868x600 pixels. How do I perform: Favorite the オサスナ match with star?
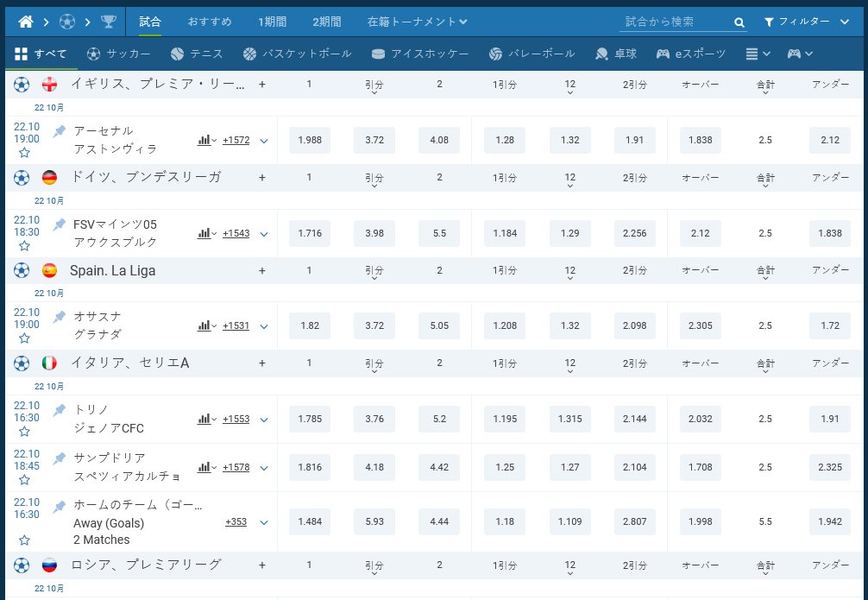pyautogui.click(x=24, y=338)
